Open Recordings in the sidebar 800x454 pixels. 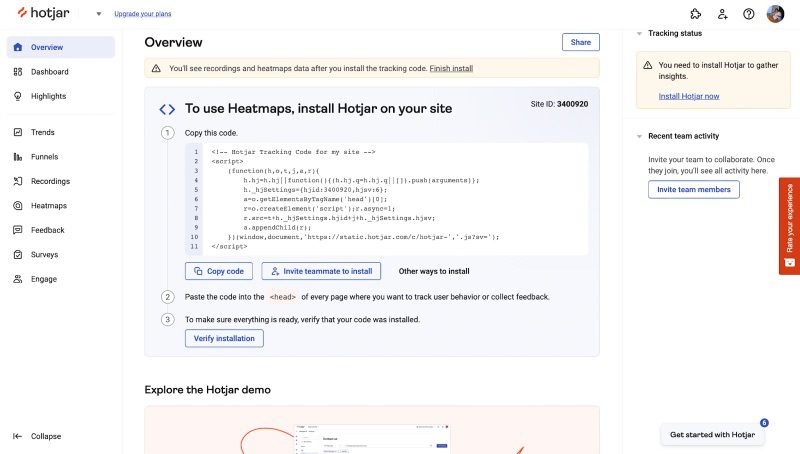click(61, 181)
